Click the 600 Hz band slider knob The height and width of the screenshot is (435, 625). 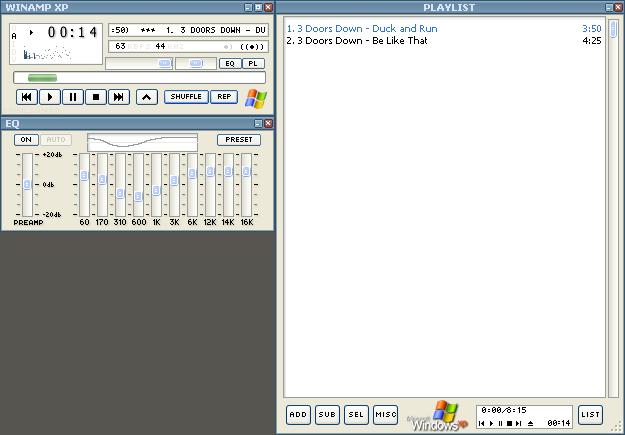138,196
